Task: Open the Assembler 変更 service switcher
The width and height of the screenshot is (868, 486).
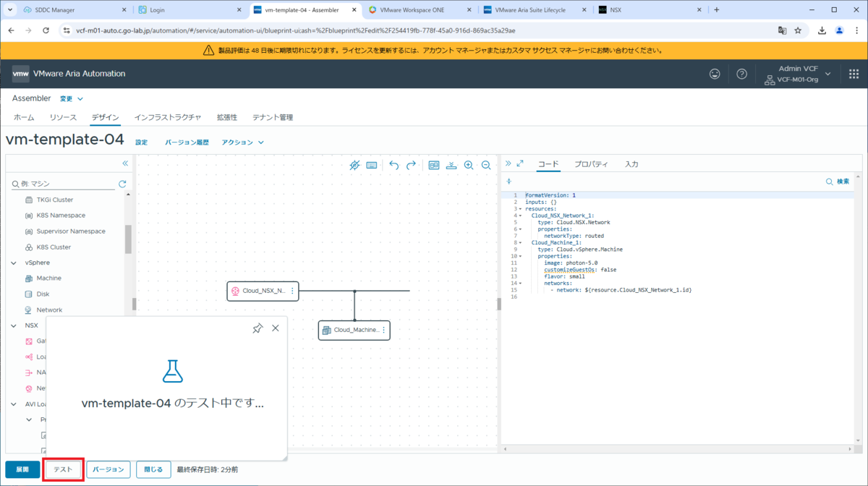Action: [71, 98]
